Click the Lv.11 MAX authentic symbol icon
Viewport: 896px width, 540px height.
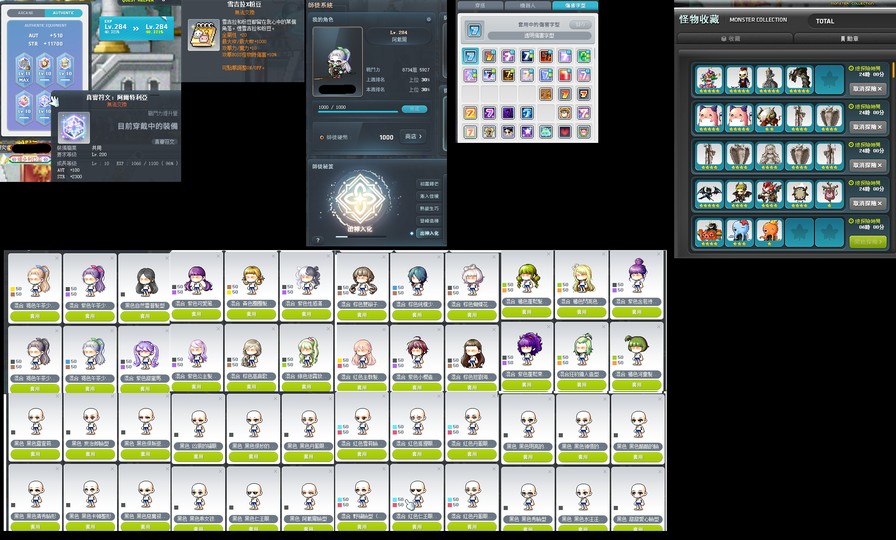[x=23, y=69]
